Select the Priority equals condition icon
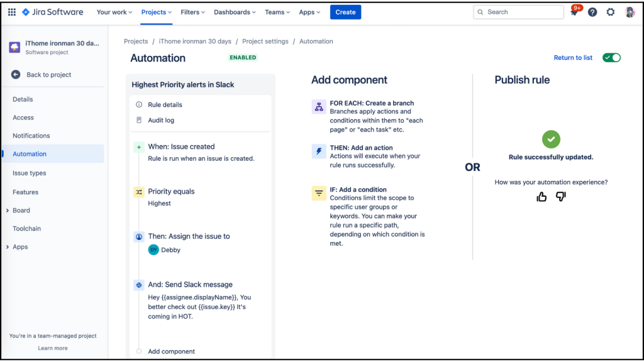The image size is (644, 362). point(139,192)
